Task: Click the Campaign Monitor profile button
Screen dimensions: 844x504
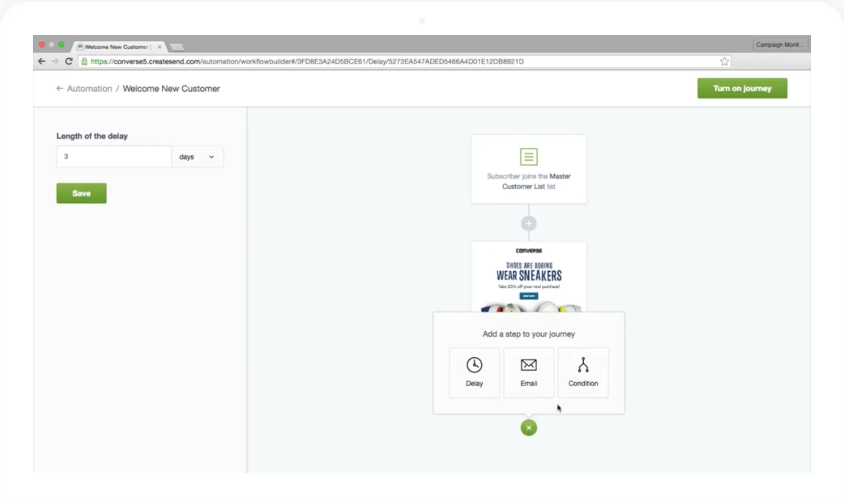Action: click(780, 45)
